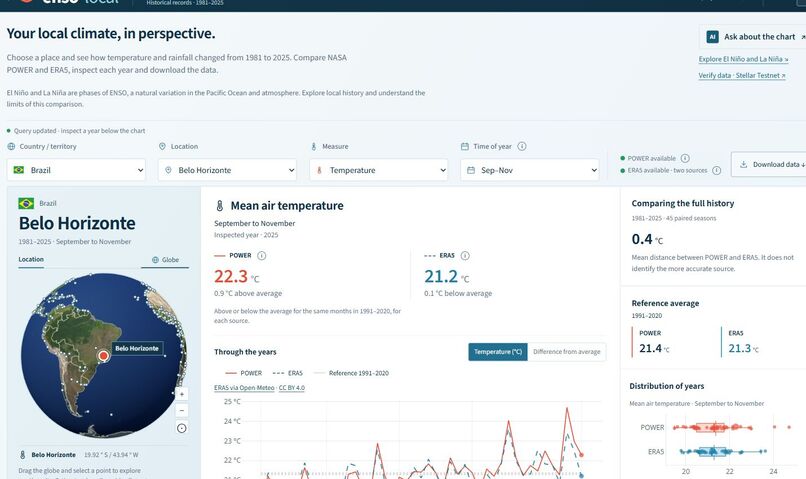This screenshot has height=479, width=806.
Task: Click the location pin icon beside Location label
Action: (162, 146)
